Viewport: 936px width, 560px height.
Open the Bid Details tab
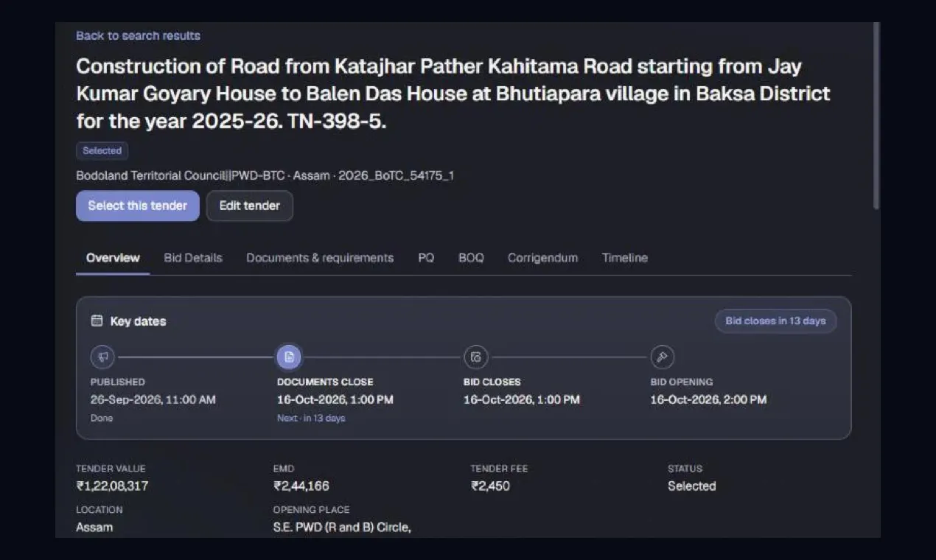click(193, 258)
